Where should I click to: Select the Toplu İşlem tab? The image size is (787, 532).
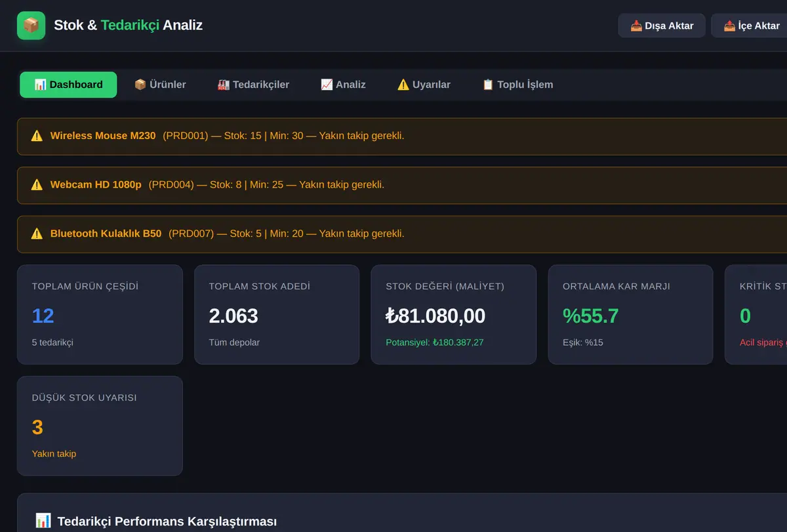(x=517, y=85)
